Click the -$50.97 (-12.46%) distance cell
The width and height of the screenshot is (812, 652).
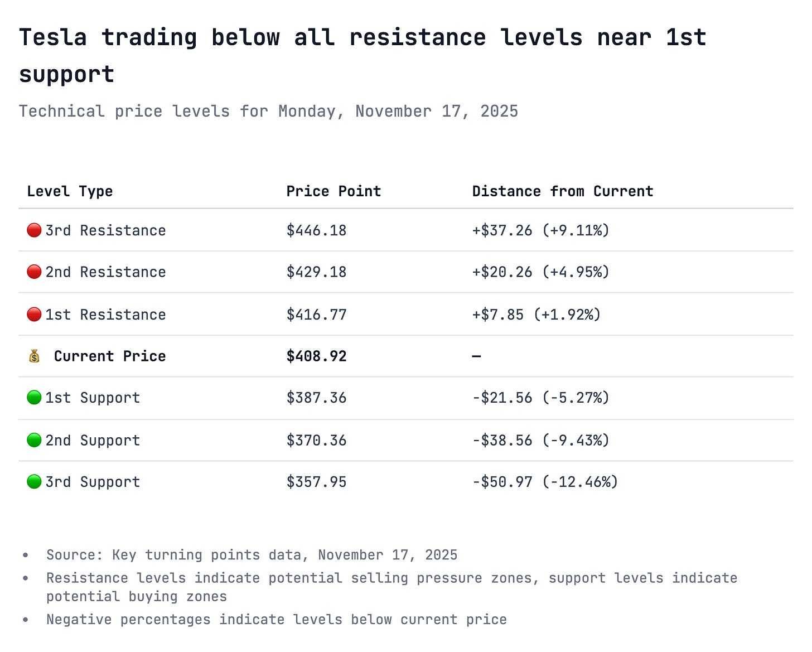pyautogui.click(x=545, y=482)
